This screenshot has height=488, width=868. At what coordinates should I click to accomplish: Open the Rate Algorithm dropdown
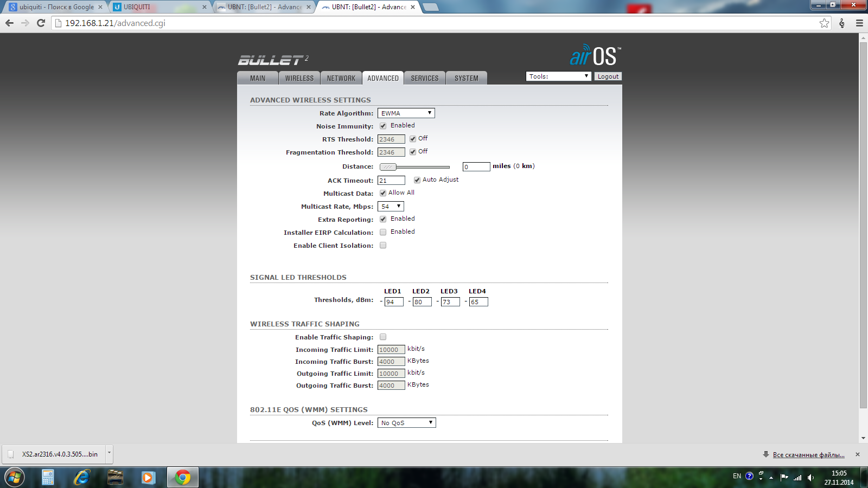[406, 113]
